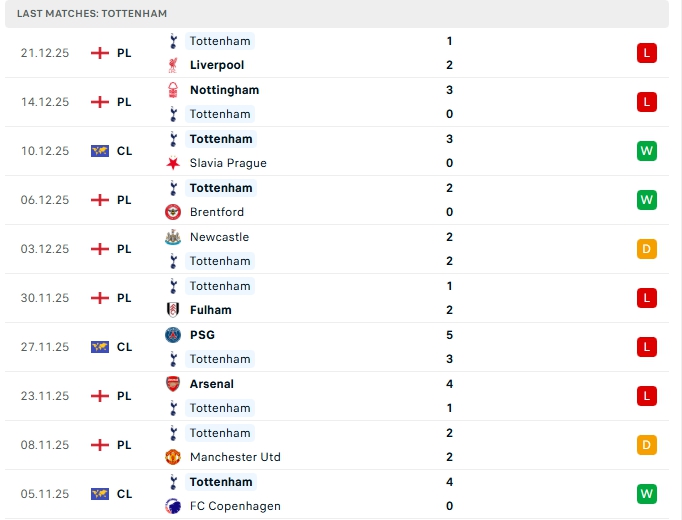Click the draw badge for Newcastle match
682x520 pixels.
(x=646, y=249)
